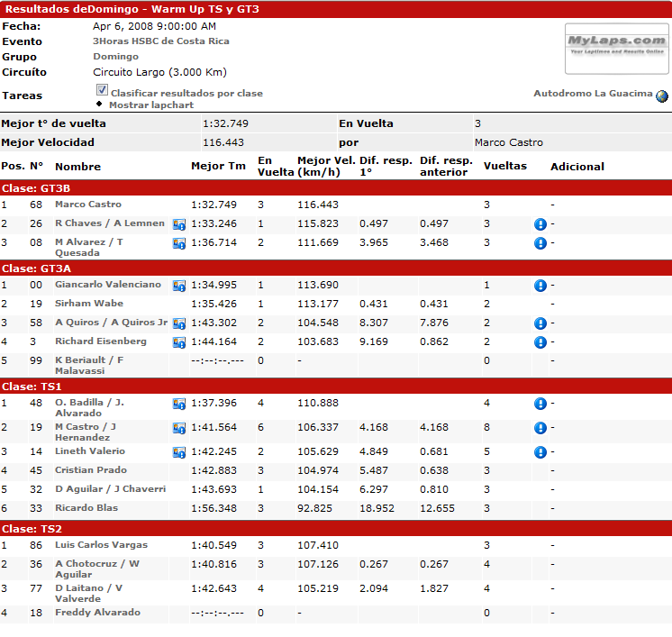
Task: Open lap details icon for M Alvarez / T Quesada
Action: coord(179,243)
